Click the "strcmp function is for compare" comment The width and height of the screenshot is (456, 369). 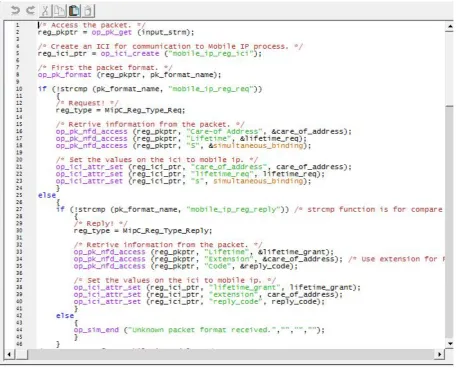point(368,210)
